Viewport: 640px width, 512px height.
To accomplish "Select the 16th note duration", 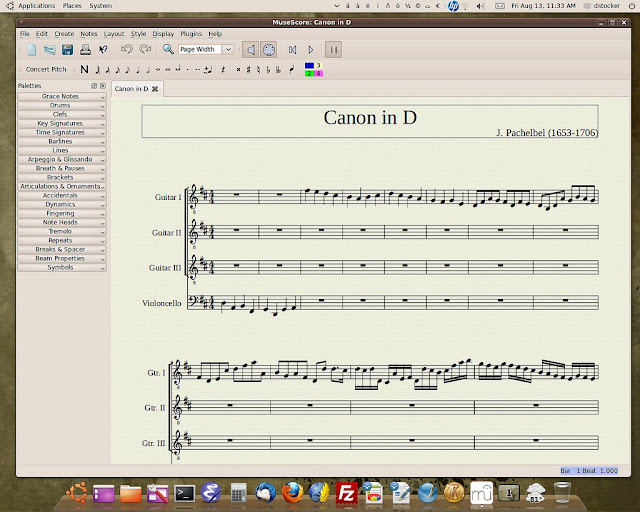I will pyautogui.click(x=118, y=70).
